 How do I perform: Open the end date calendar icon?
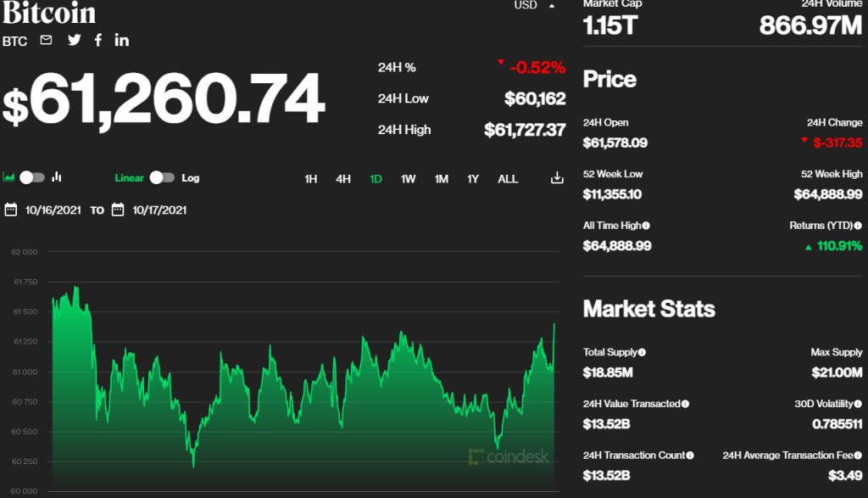tap(118, 210)
